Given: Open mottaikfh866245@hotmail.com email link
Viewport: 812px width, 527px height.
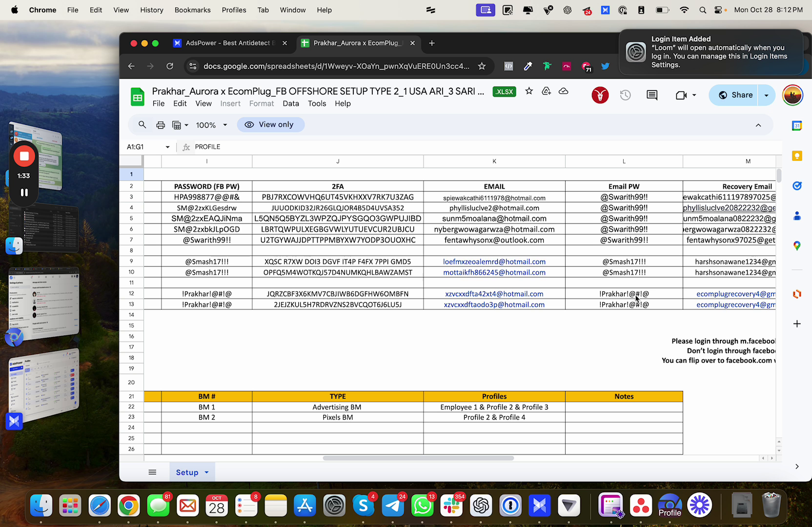Looking at the screenshot, I should [494, 272].
